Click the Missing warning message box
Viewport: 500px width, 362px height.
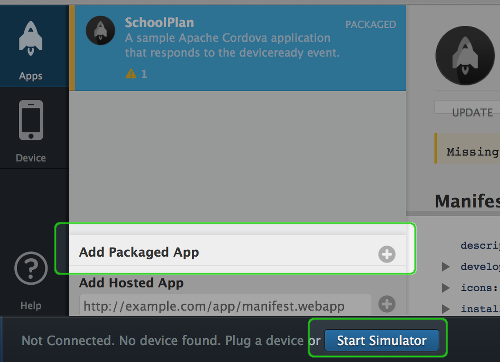467,149
